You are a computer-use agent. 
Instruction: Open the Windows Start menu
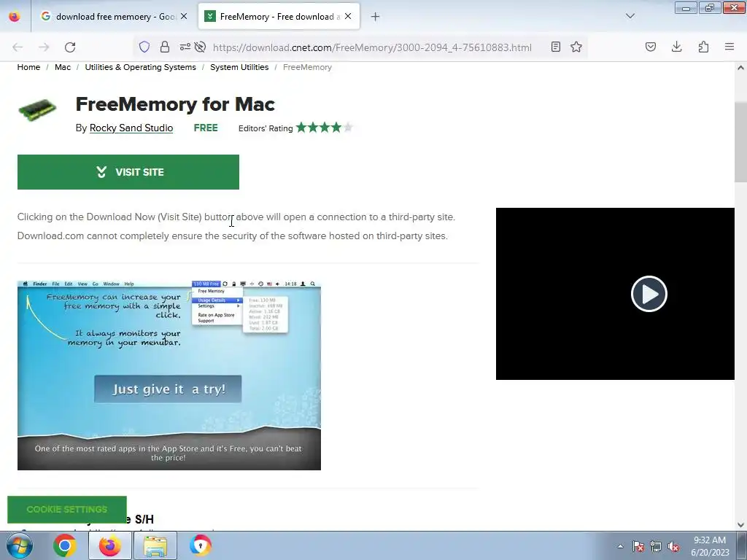pos(20,545)
